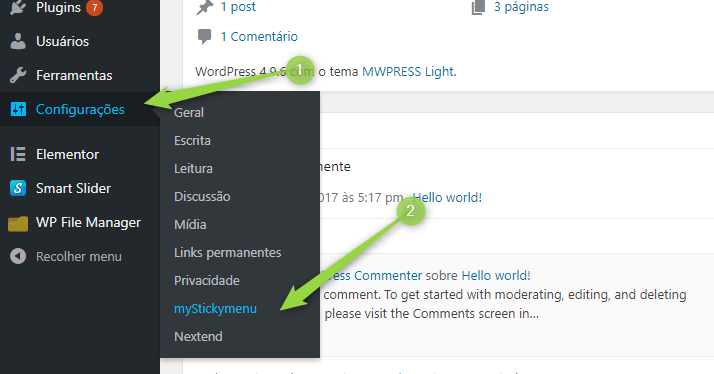Click the Configurações sliders icon
This screenshot has height=374, width=714.
[x=18, y=109]
